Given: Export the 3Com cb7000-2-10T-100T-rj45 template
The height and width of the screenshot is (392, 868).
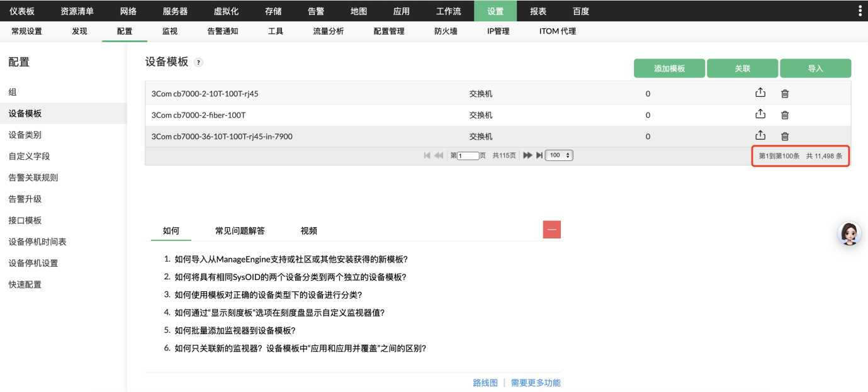Looking at the screenshot, I should point(760,92).
